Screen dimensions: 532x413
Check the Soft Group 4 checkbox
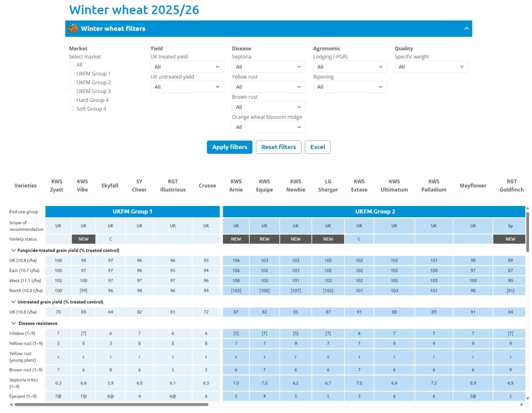click(71, 109)
